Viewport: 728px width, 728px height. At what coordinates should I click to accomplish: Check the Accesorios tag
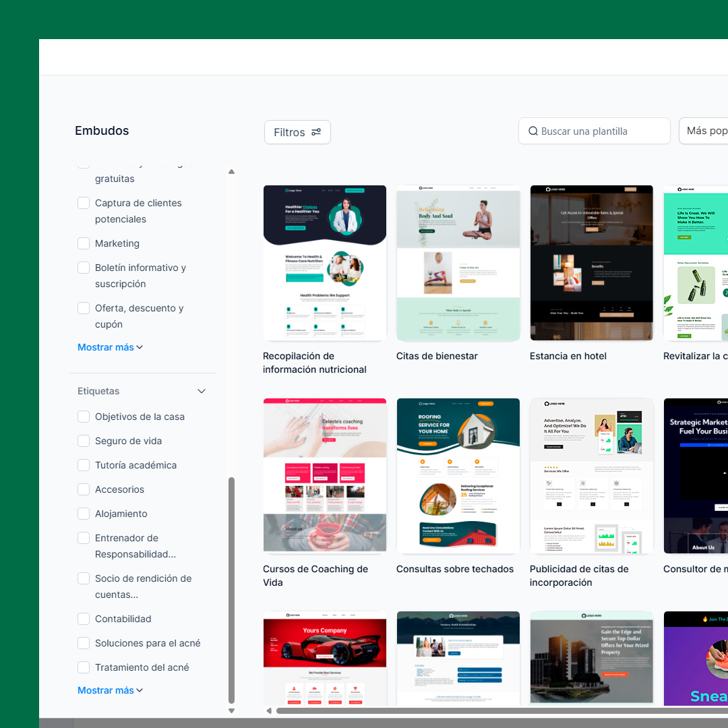84,489
